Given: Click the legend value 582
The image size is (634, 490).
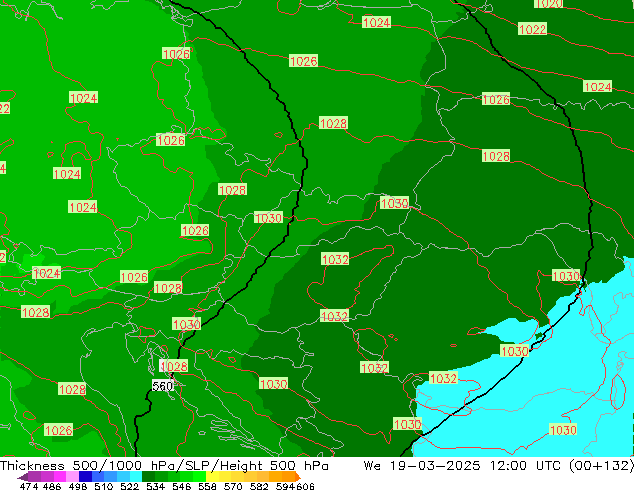Looking at the screenshot, I should [259, 486].
